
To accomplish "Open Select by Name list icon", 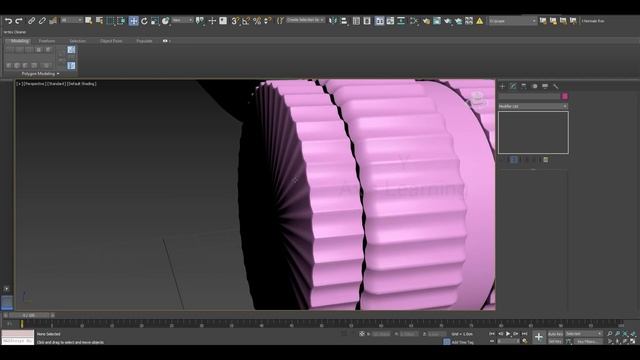I will [x=99, y=21].
